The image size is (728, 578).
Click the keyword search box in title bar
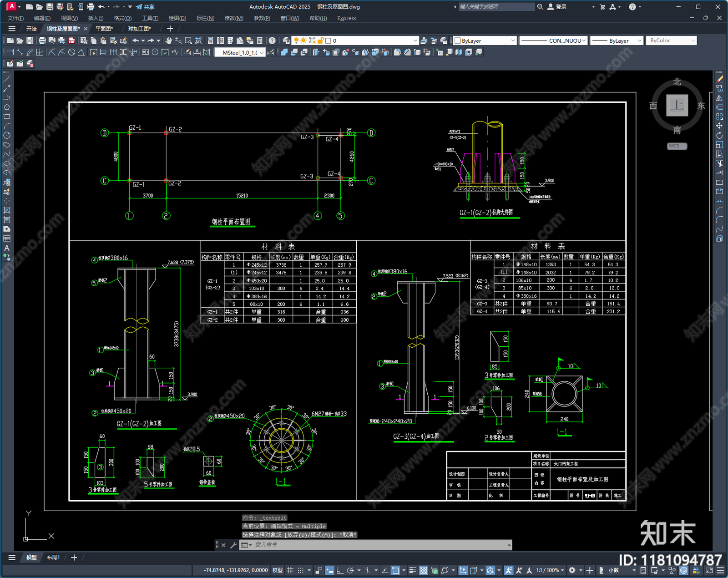coord(496,7)
